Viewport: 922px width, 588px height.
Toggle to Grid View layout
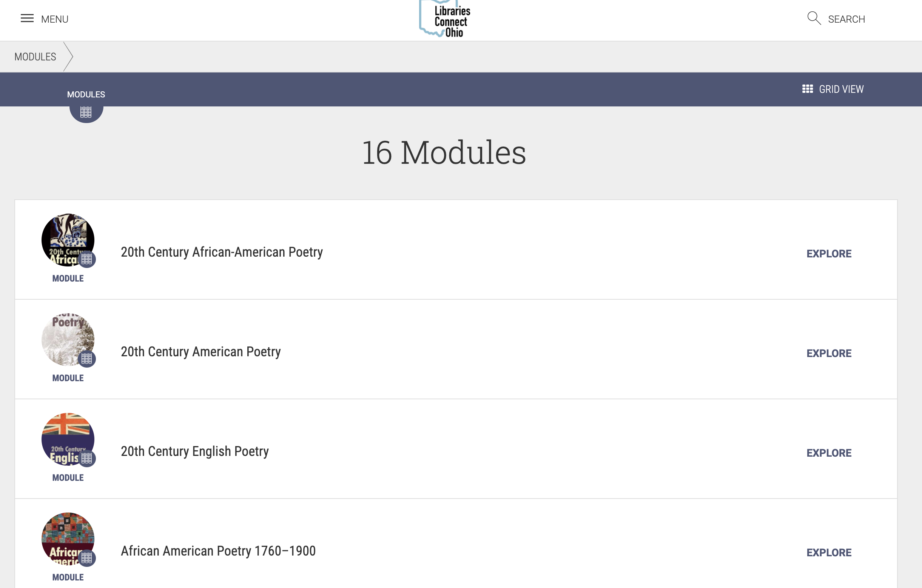[833, 89]
